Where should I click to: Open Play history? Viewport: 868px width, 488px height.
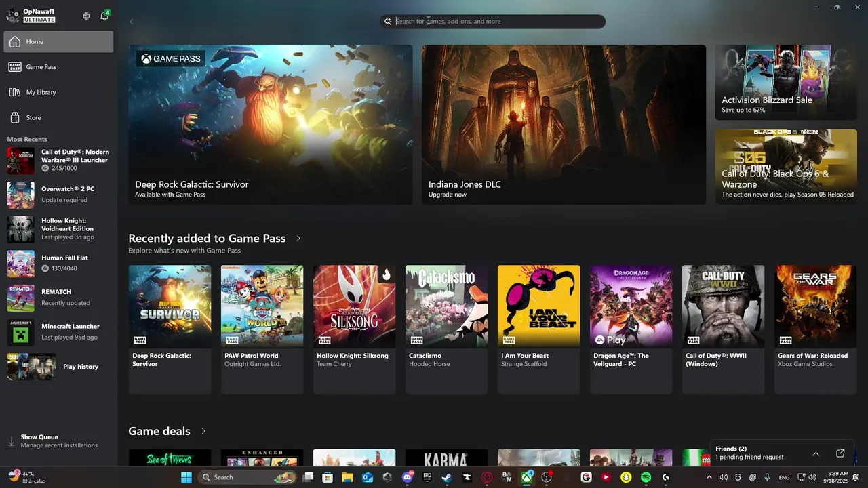(x=58, y=367)
